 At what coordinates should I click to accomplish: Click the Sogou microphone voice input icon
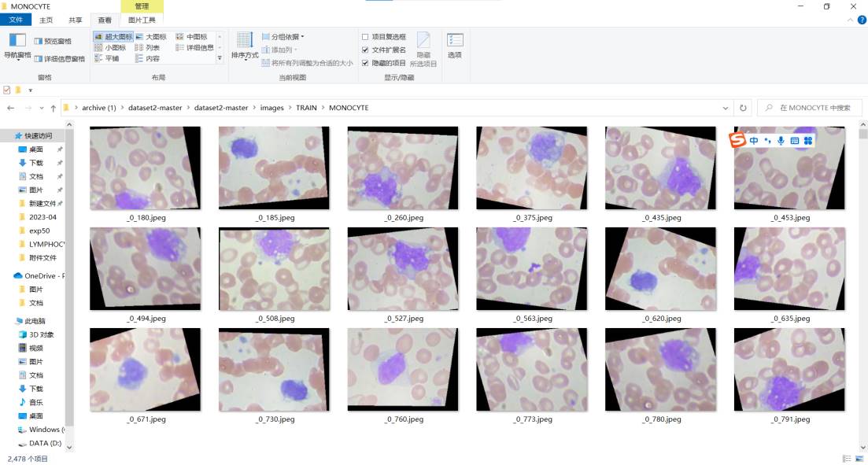781,140
